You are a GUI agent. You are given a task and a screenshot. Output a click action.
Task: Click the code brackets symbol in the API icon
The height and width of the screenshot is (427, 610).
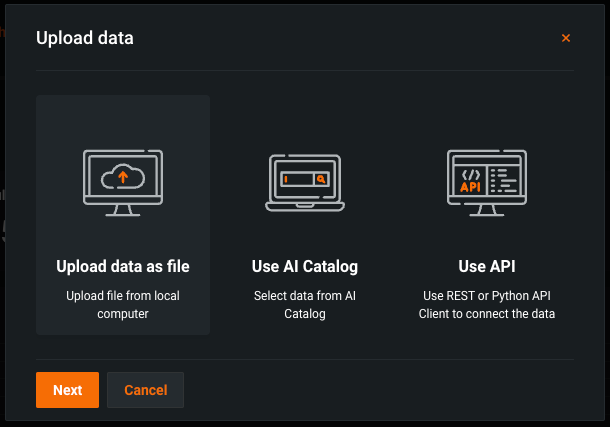click(x=470, y=173)
